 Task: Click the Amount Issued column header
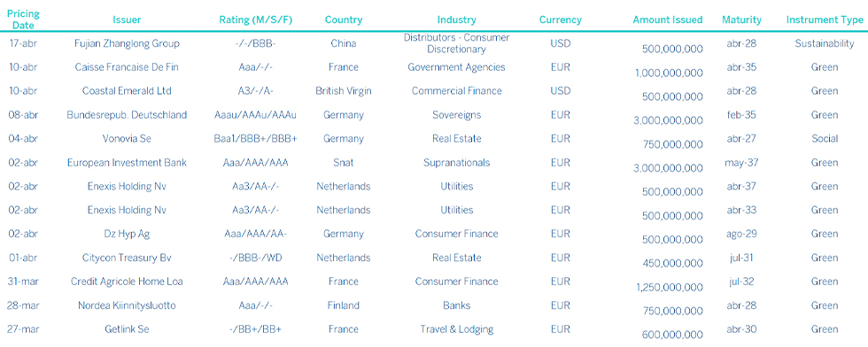pyautogui.click(x=668, y=20)
